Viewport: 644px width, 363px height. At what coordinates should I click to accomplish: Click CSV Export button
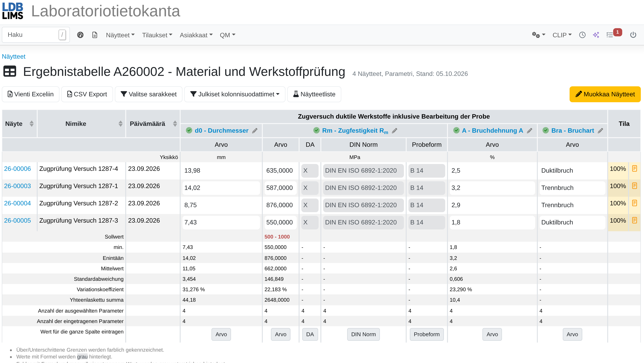(x=87, y=94)
